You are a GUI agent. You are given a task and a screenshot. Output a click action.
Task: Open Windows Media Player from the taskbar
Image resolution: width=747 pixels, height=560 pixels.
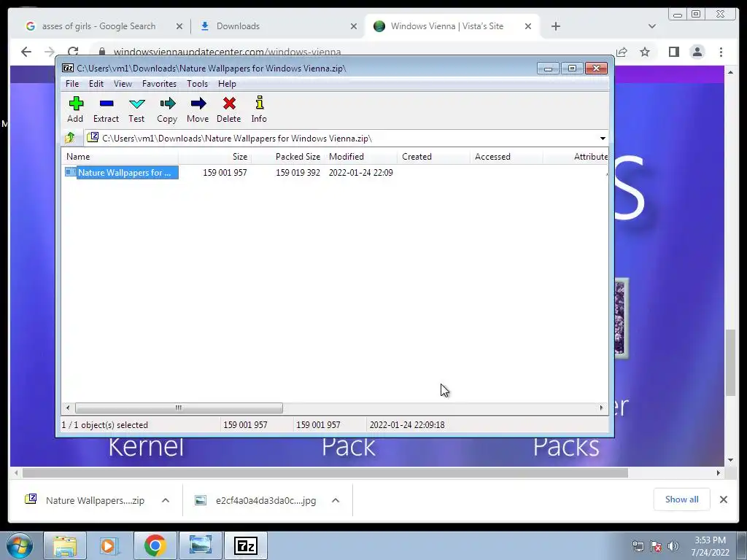109,545
